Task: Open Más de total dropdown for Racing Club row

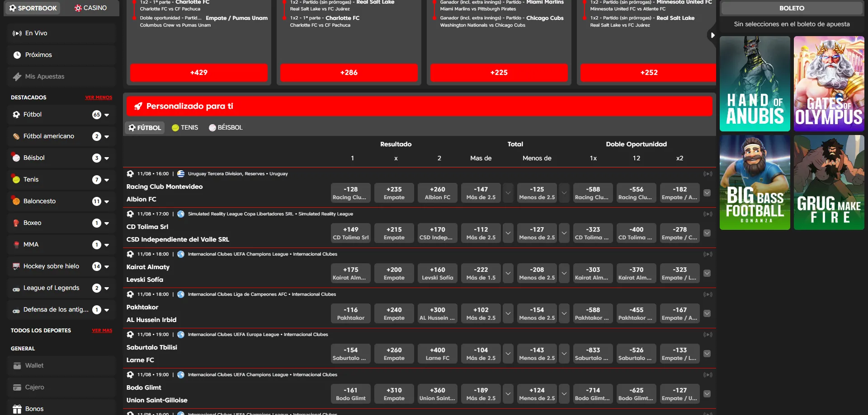Action: pos(508,193)
